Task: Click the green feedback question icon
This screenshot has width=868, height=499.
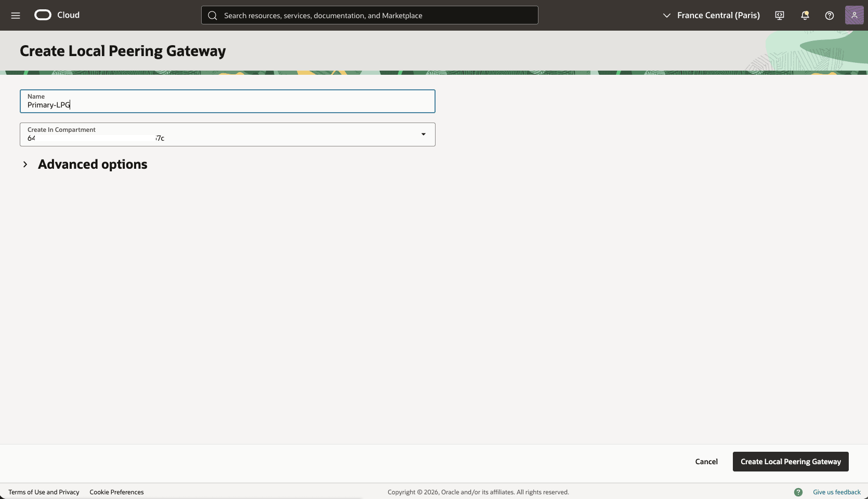Action: pyautogui.click(x=798, y=492)
